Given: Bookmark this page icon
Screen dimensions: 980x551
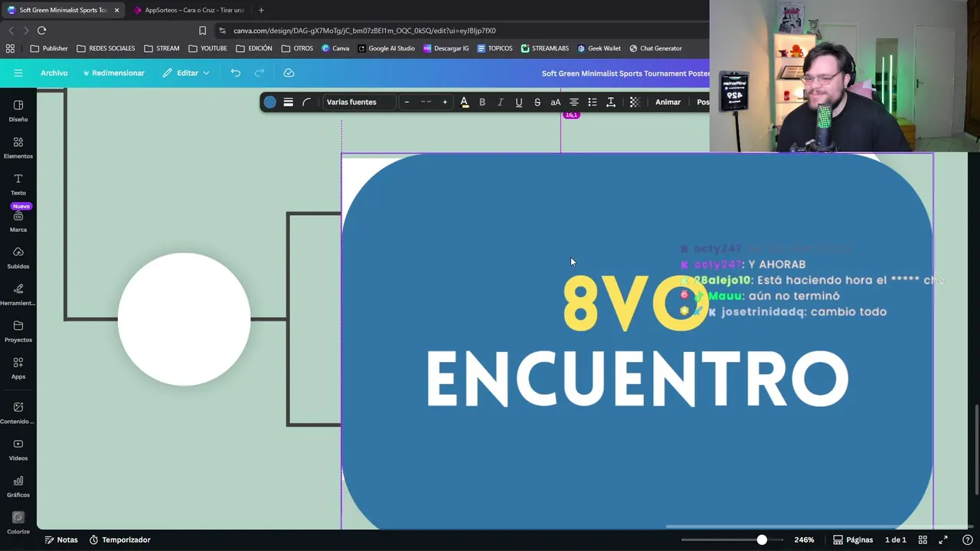Looking at the screenshot, I should pos(202,31).
